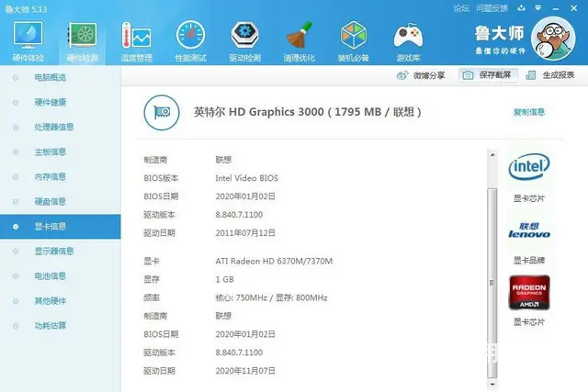Select 硬件健康 in sidebar

coord(51,102)
